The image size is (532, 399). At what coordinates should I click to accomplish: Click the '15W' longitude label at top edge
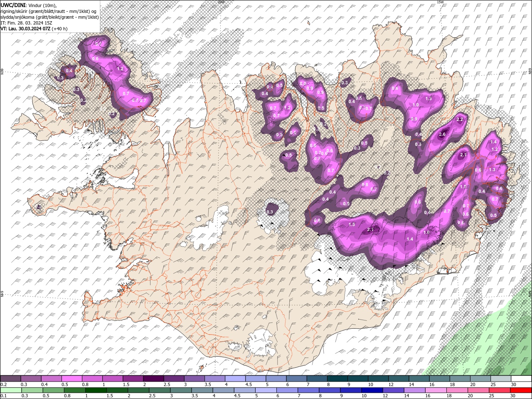(x=441, y=2)
